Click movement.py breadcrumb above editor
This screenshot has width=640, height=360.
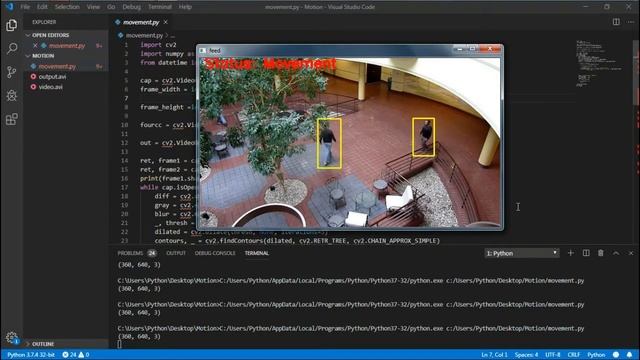(x=144, y=36)
